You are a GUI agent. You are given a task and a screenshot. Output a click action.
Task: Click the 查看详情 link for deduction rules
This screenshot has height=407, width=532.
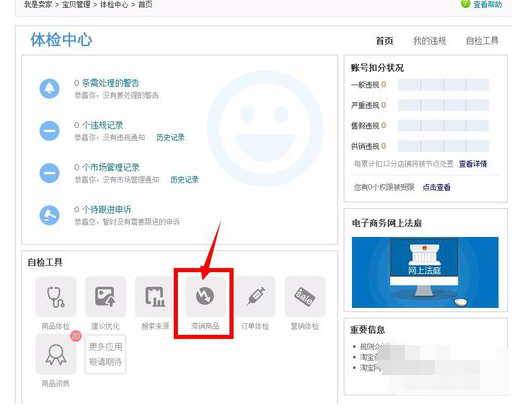click(473, 164)
